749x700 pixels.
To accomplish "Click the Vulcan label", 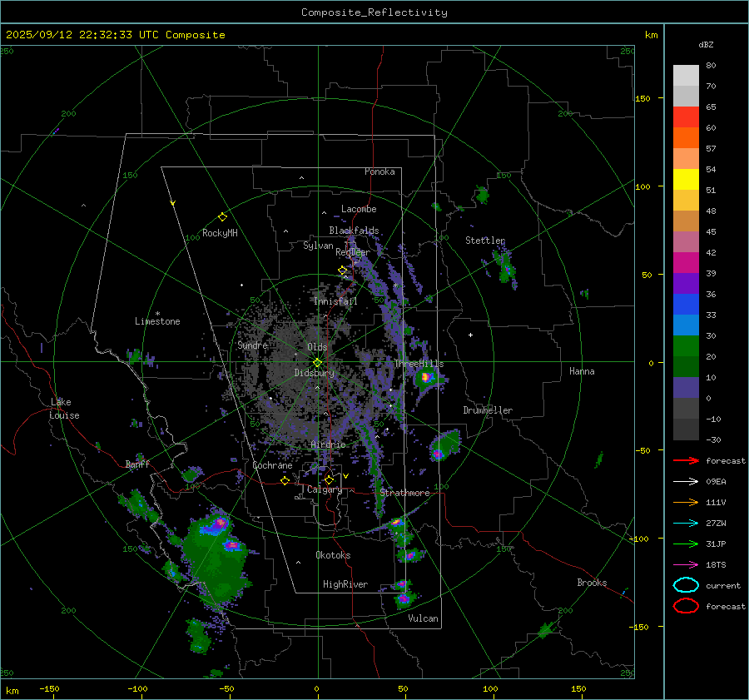I will click(424, 618).
